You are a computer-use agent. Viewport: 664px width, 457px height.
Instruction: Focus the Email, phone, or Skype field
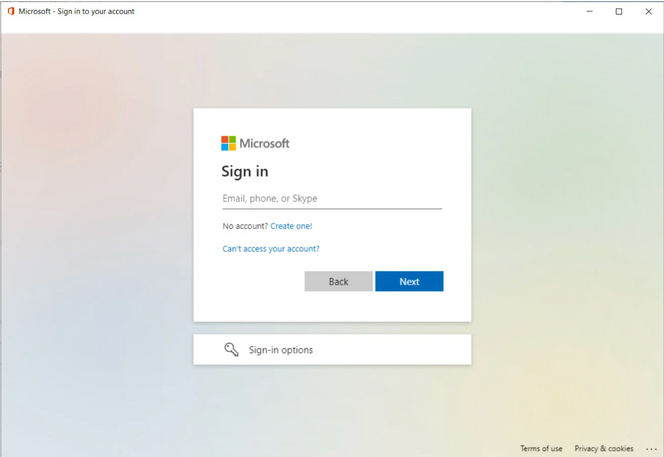[x=332, y=199]
